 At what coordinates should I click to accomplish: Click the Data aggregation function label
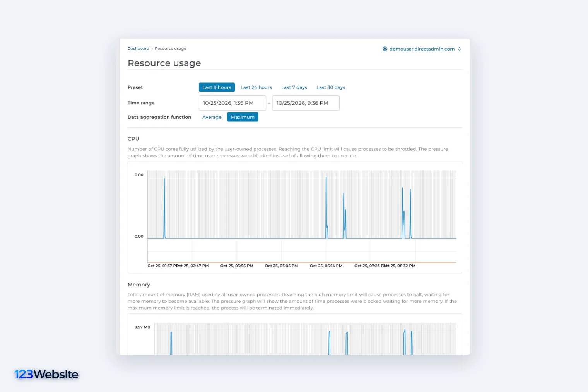159,117
